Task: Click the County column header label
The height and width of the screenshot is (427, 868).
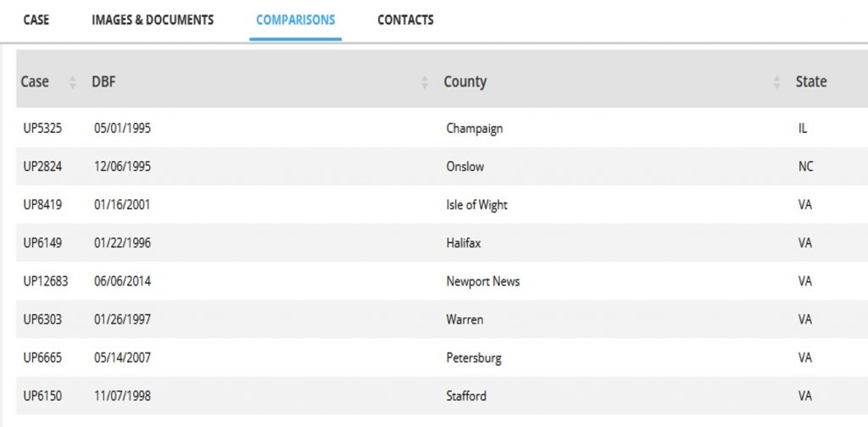Action: (465, 82)
